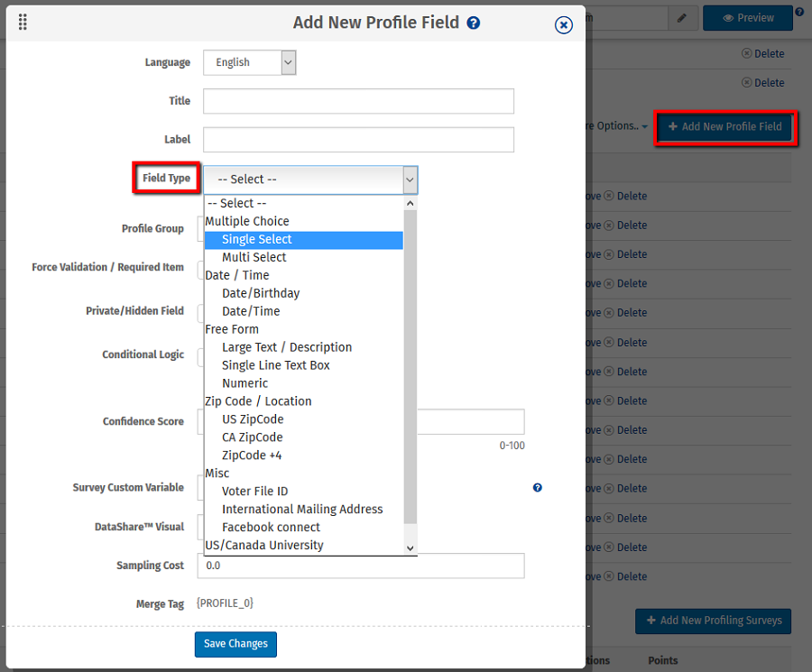
Task: Select 'Single Select' field type option
Action: point(304,239)
